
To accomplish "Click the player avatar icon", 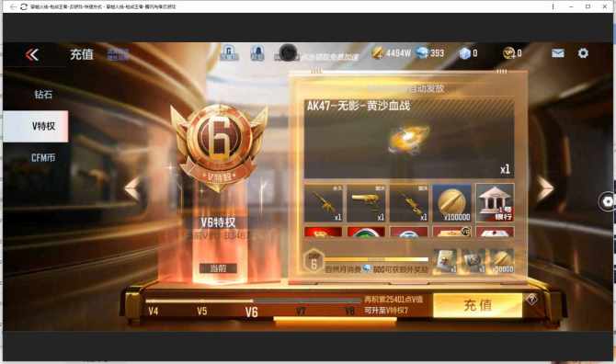I will point(288,52).
